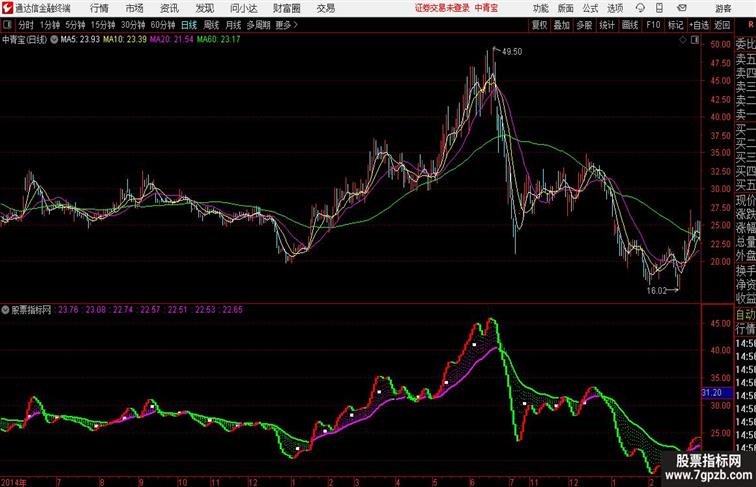
Task: Click the 画线 drawing tool button
Action: [x=630, y=25]
